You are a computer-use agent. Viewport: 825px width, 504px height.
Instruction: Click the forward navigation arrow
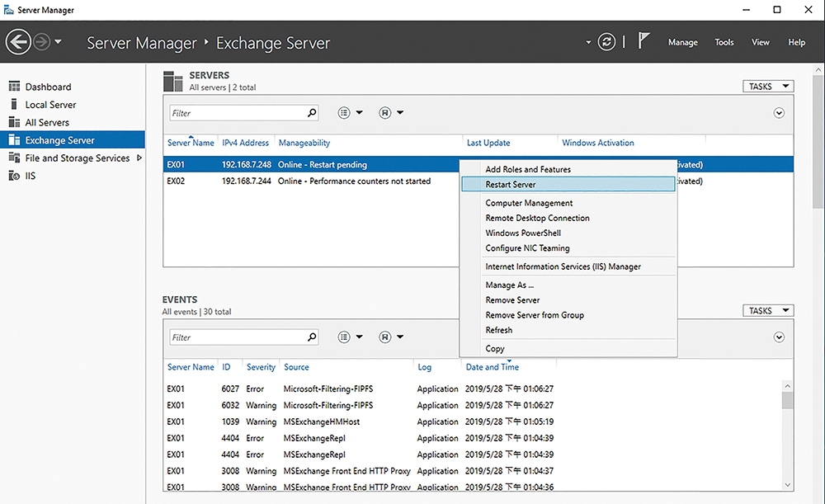point(41,41)
